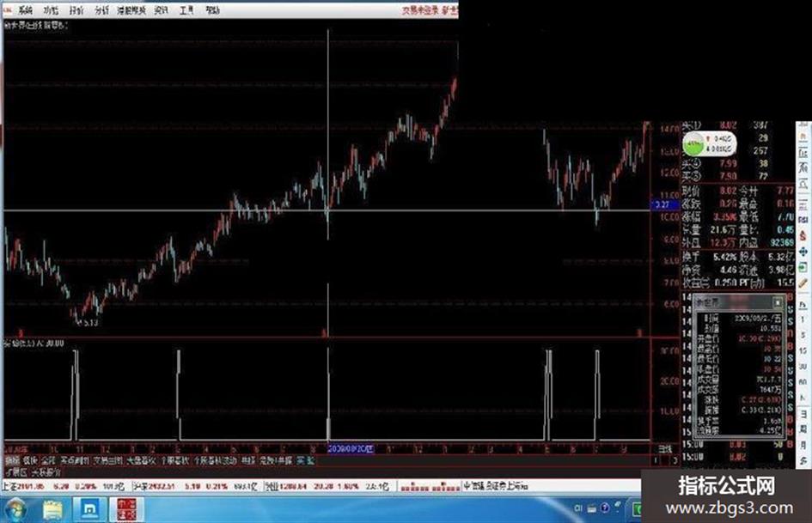Open the 分析 menu
The height and width of the screenshot is (523, 812).
(102, 10)
